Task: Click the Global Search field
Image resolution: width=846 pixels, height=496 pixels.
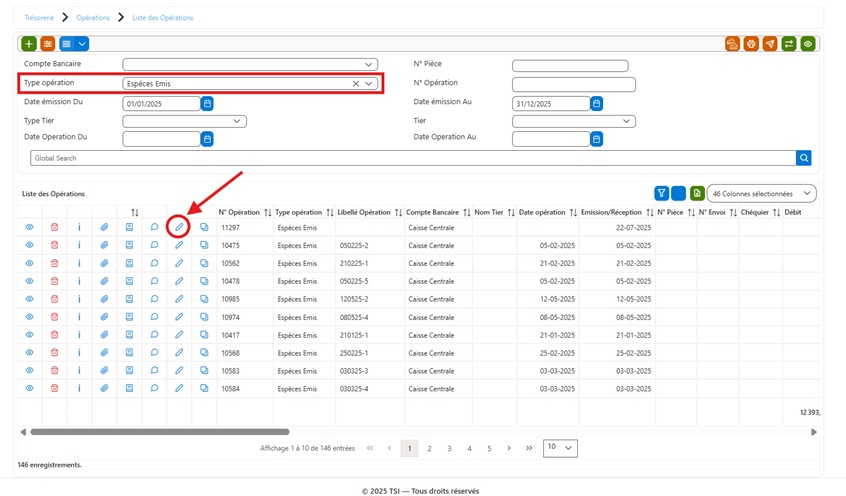Action: click(x=413, y=158)
